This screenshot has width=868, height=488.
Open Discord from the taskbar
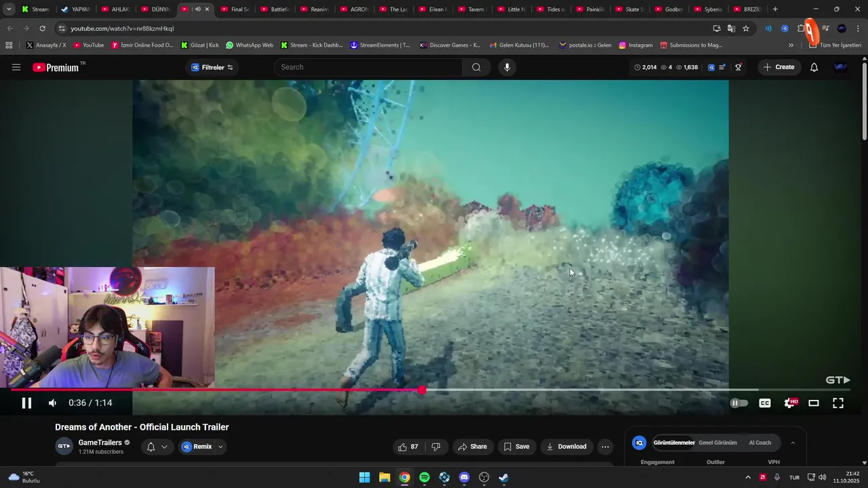[x=464, y=477]
